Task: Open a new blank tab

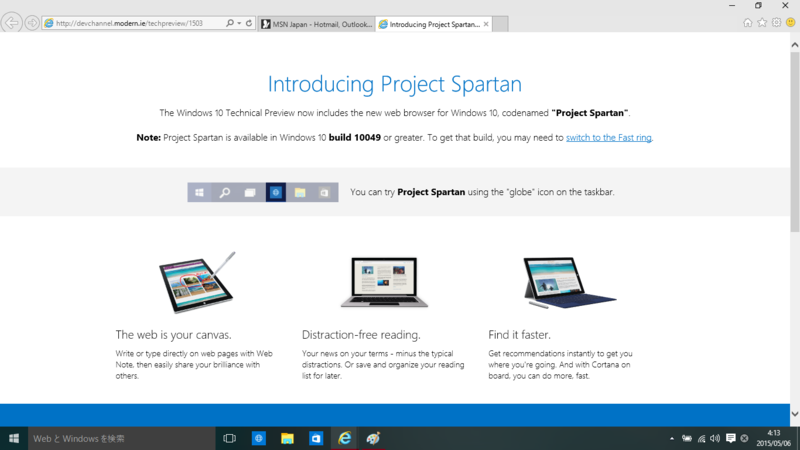Action: tap(500, 24)
